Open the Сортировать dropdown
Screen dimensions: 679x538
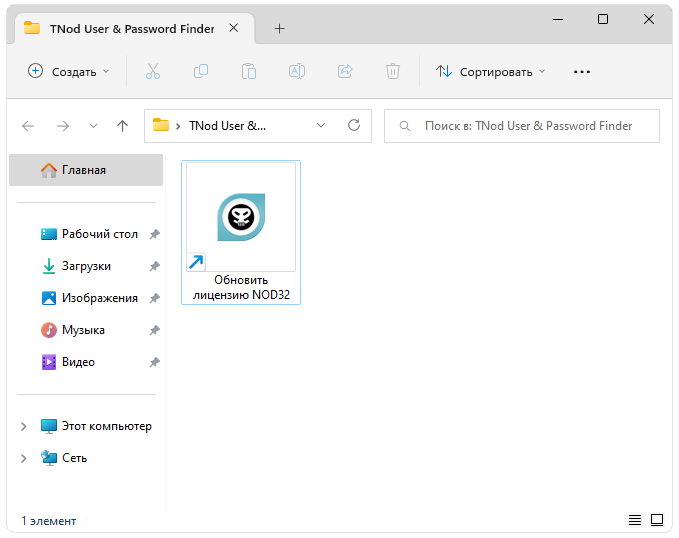pyautogui.click(x=490, y=71)
